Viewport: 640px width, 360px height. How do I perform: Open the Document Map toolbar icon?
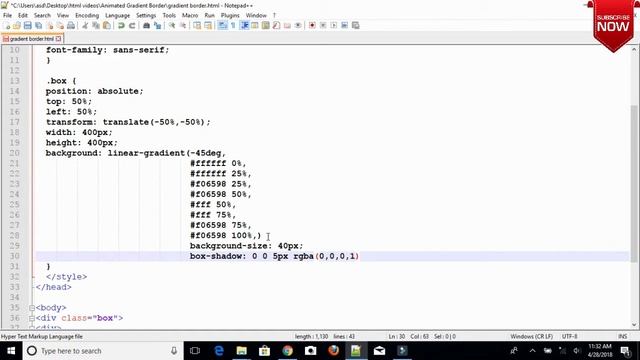pyautogui.click(x=265, y=25)
